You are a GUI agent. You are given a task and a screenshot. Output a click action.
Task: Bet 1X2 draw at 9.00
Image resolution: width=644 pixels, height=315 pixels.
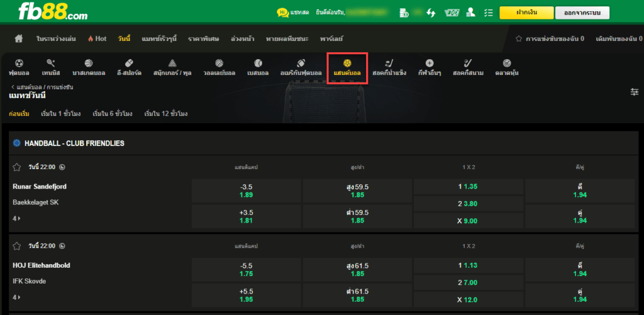coord(468,221)
